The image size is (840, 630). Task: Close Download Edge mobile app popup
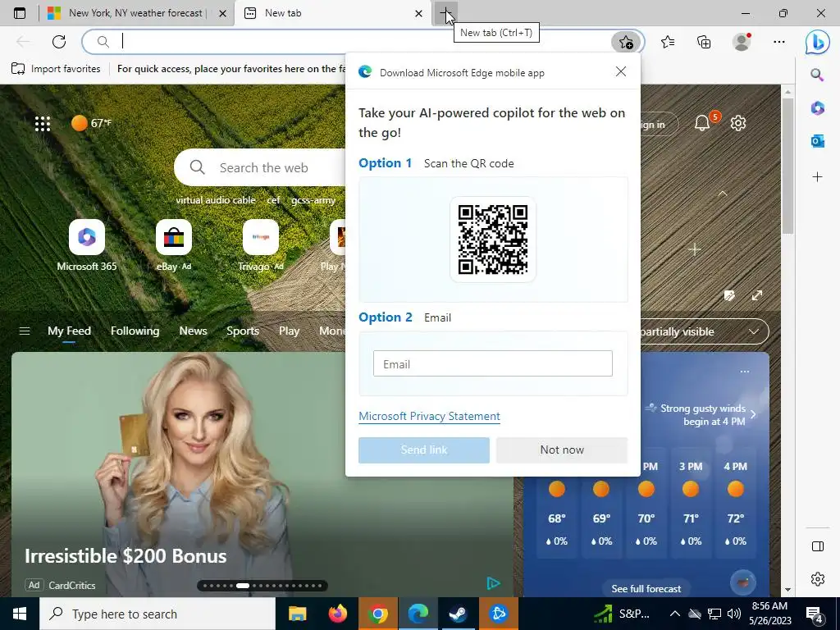621,72
